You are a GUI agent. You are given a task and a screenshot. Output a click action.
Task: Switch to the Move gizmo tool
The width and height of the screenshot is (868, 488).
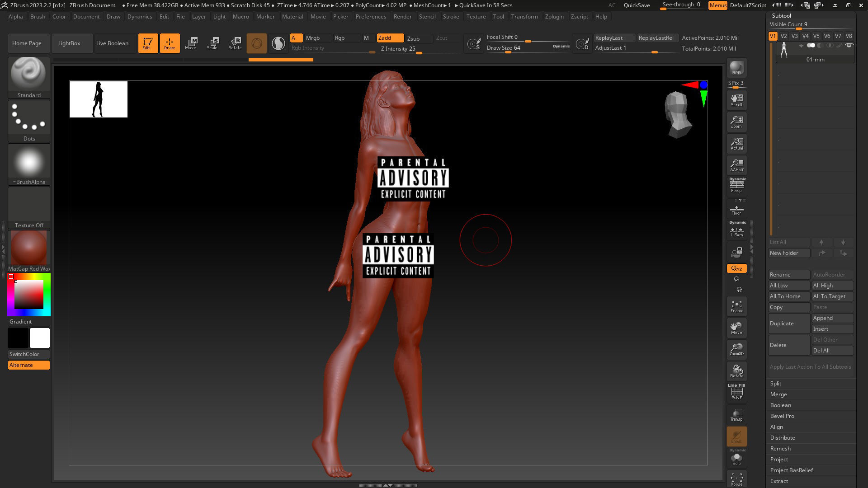point(191,43)
